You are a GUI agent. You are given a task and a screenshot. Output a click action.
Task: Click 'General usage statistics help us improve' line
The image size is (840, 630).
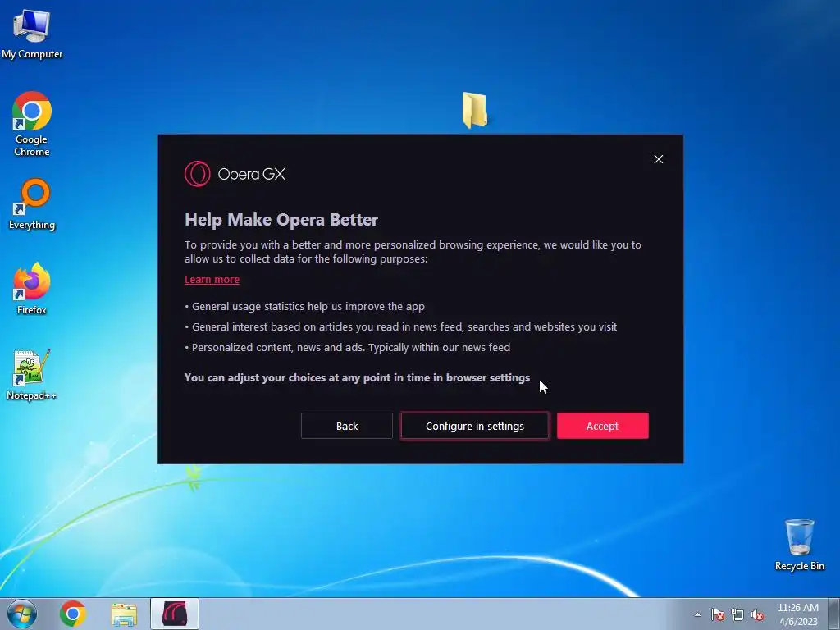305,307
